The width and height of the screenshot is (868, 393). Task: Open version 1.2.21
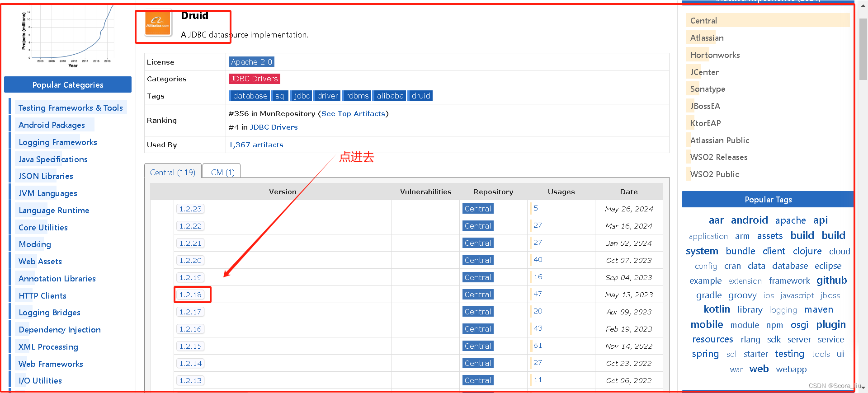point(190,243)
